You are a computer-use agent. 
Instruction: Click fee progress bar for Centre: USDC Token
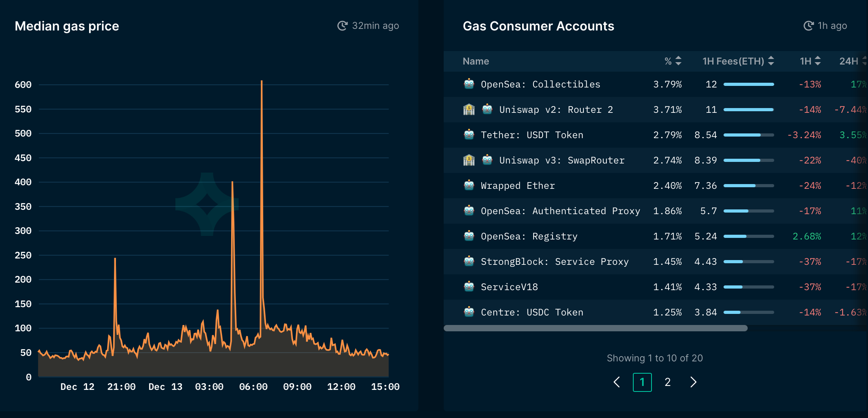pos(748,312)
